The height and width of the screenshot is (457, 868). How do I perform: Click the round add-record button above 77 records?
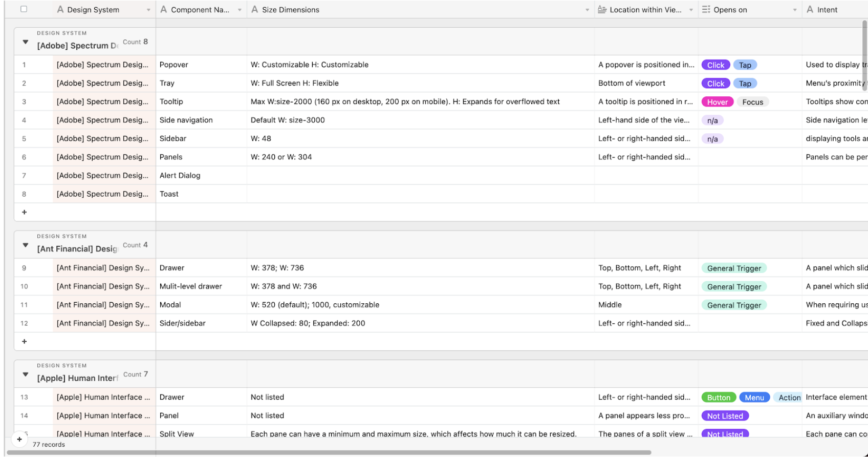tap(19, 439)
